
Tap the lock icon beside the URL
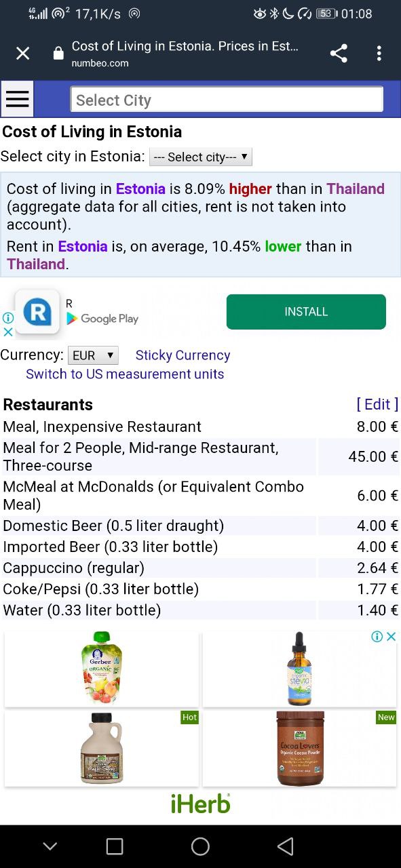(58, 54)
